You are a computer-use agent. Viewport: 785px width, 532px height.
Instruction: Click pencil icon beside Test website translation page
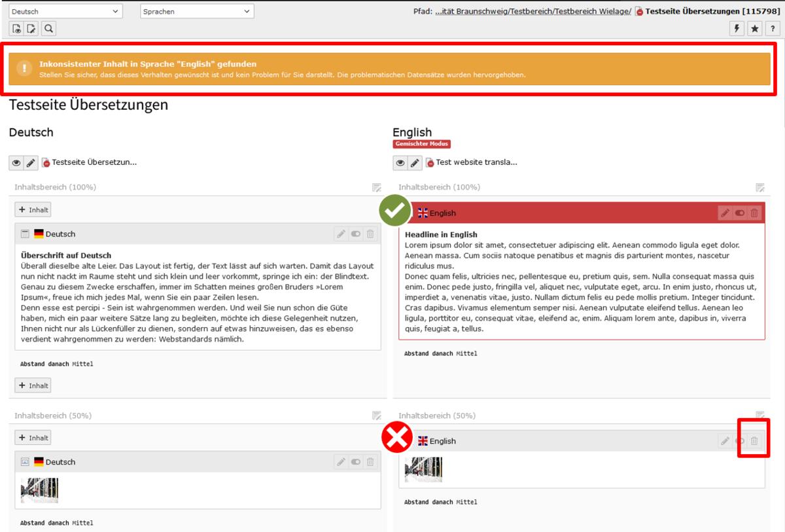(415, 162)
